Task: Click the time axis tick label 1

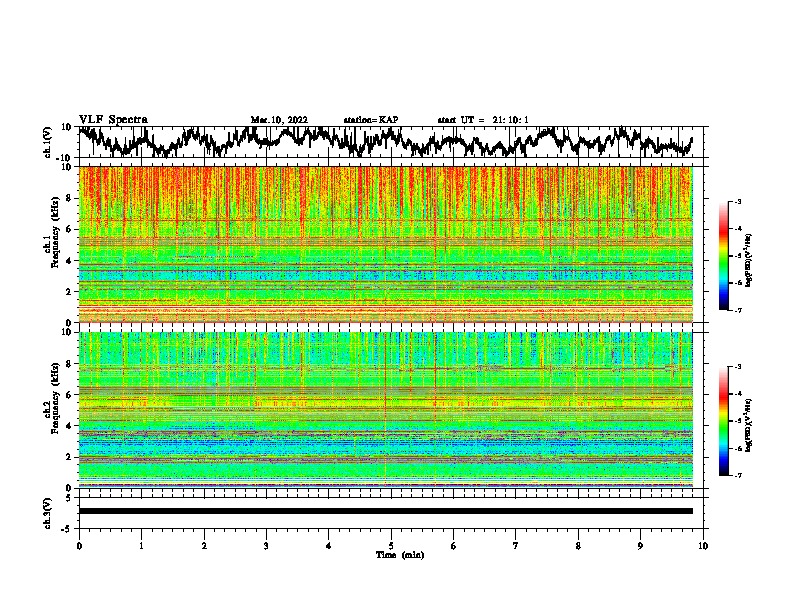Action: [x=141, y=546]
